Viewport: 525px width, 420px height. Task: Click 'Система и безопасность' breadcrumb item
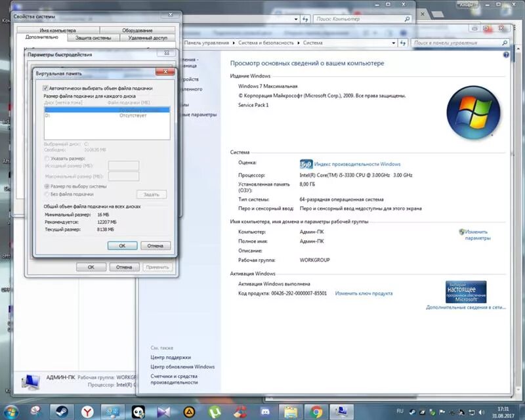tap(266, 43)
